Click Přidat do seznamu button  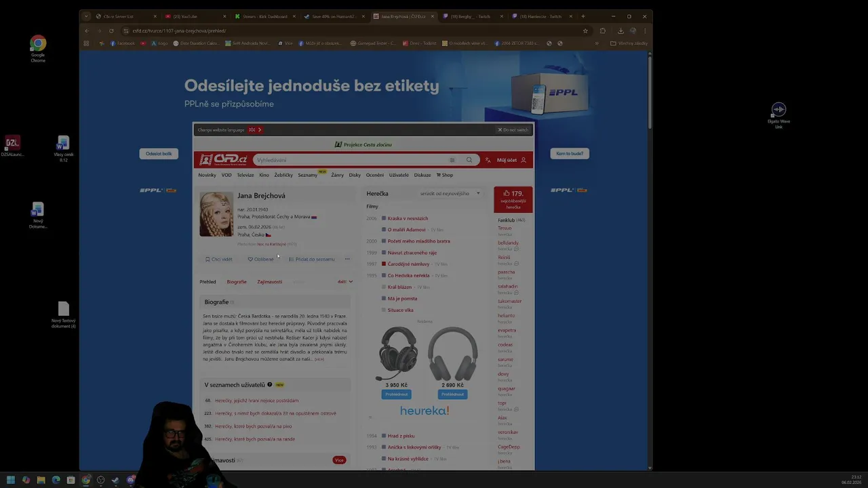311,259
